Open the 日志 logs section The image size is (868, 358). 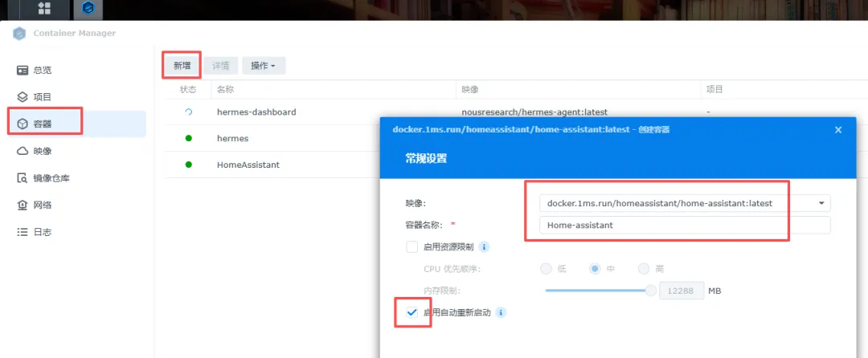click(x=76, y=232)
